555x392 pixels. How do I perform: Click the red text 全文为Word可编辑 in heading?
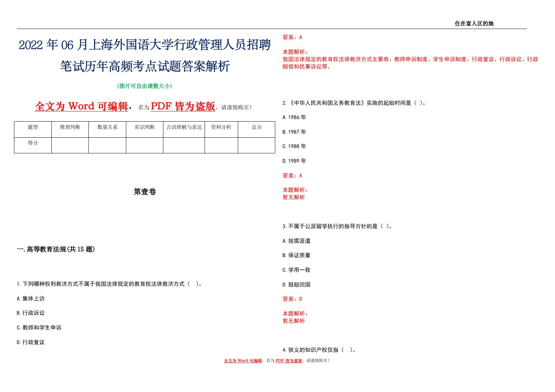point(81,106)
